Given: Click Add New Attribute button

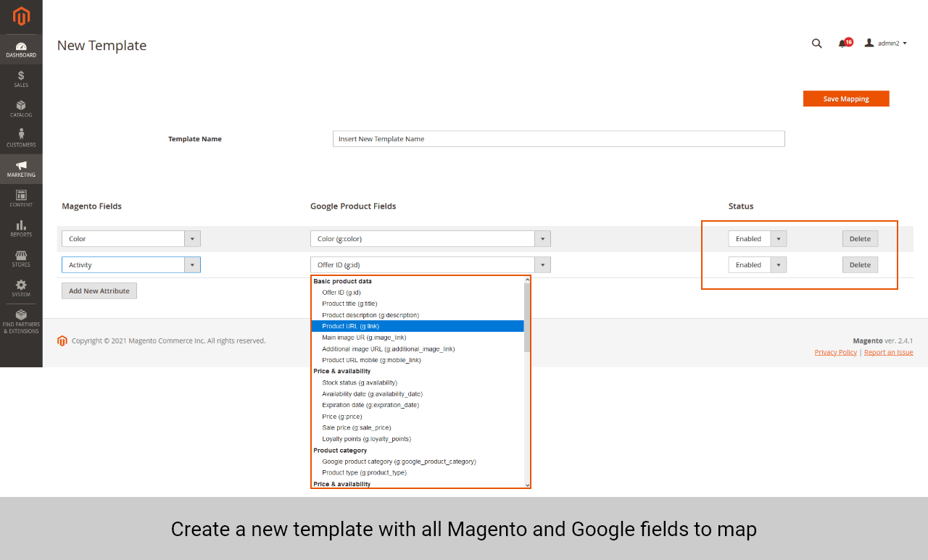Looking at the screenshot, I should 99,291.
